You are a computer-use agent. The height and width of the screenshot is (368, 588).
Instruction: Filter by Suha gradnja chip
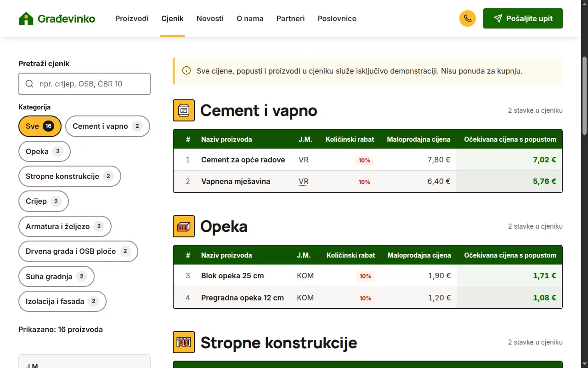(x=57, y=276)
